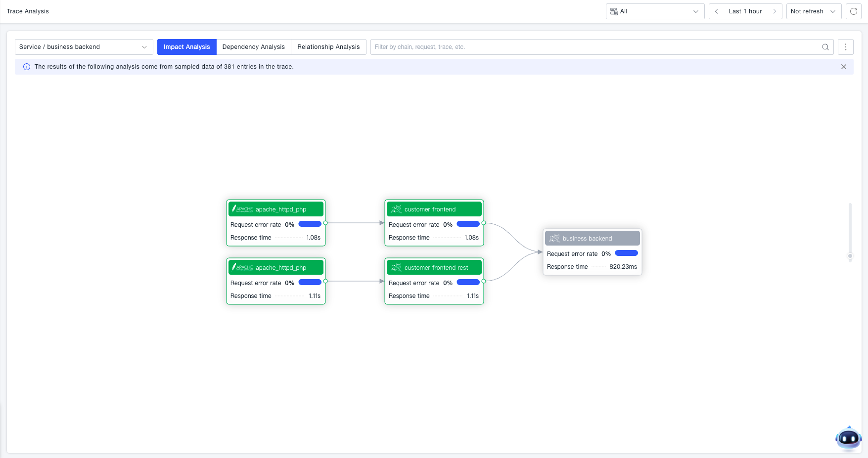Open the Not refresh interval dropdown
This screenshot has height=458, width=868.
tap(813, 11)
